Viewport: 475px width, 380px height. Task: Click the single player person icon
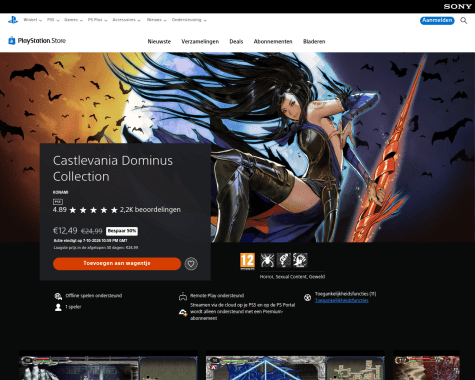tap(58, 307)
